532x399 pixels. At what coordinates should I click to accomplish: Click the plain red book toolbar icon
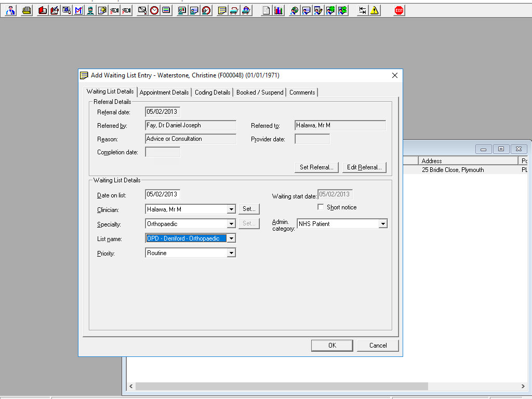(43, 10)
